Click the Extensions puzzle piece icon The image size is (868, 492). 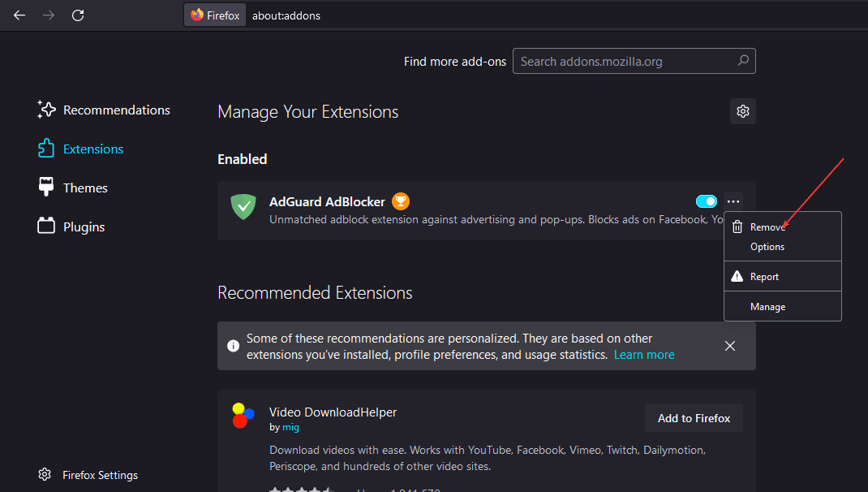click(46, 148)
